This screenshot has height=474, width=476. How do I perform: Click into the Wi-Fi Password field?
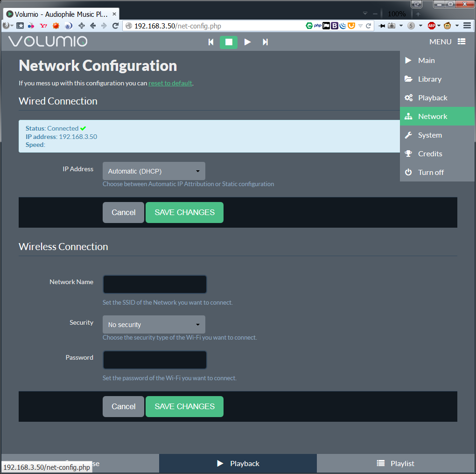(155, 360)
